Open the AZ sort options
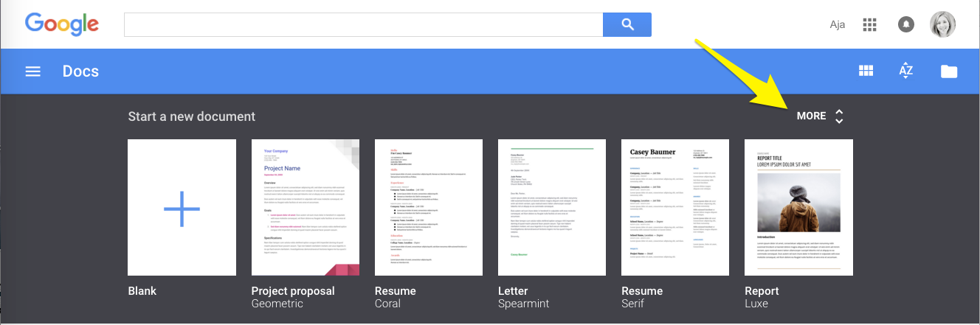The width and height of the screenshot is (980, 325). pos(906,71)
